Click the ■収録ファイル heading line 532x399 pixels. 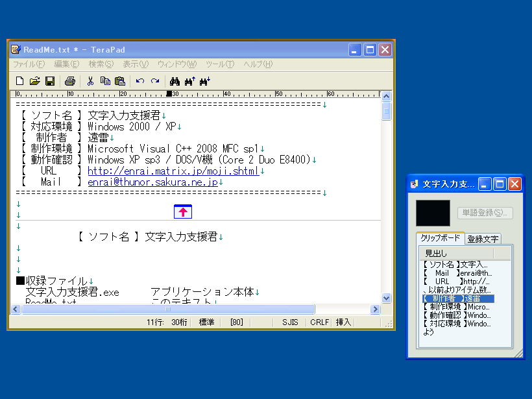(51, 281)
